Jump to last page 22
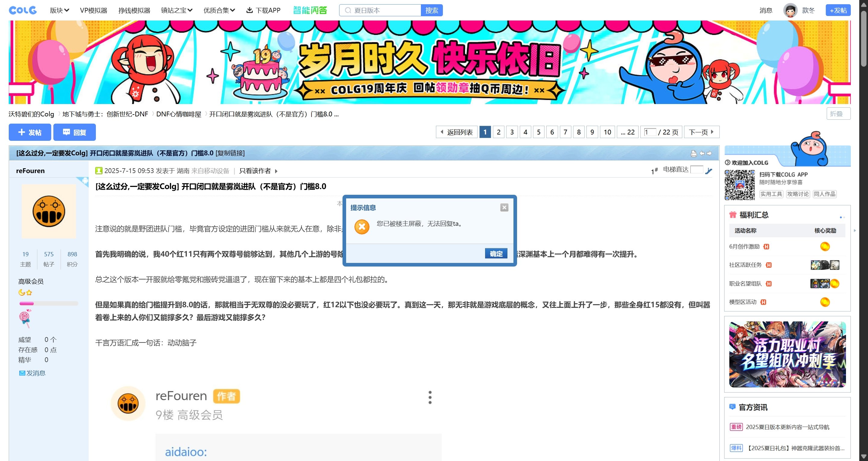868x461 pixels. coord(627,132)
